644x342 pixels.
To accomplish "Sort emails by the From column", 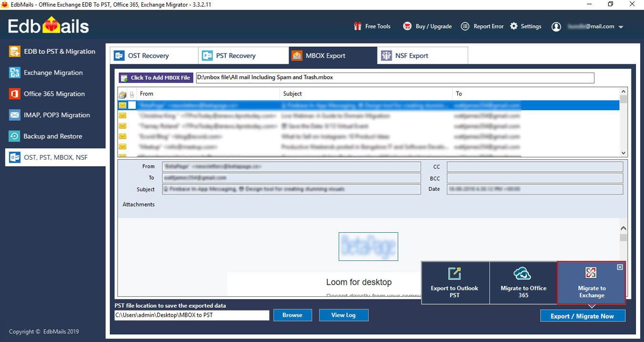I will 208,93.
